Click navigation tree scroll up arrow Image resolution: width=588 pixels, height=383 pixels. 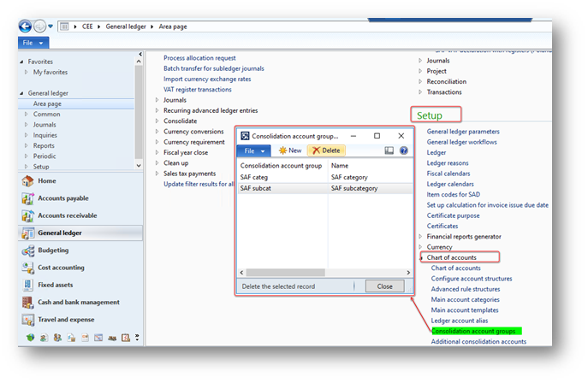pyautogui.click(x=139, y=62)
